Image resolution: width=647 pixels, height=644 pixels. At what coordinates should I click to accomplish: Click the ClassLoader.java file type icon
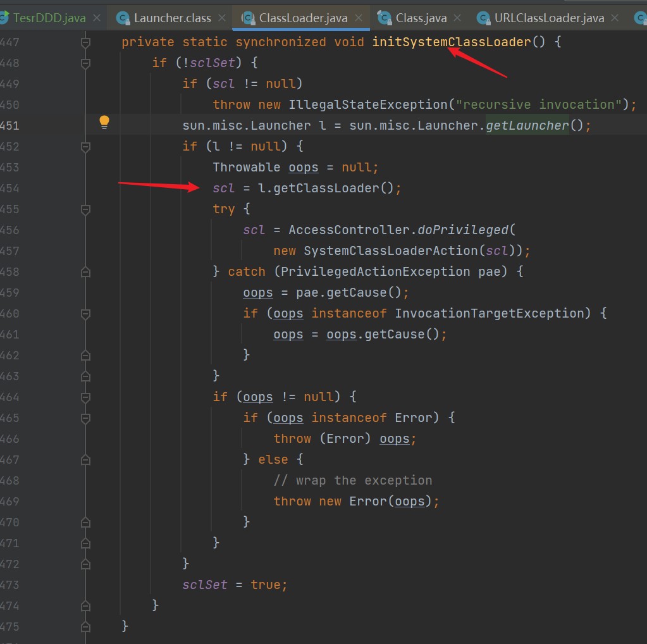coord(248,18)
